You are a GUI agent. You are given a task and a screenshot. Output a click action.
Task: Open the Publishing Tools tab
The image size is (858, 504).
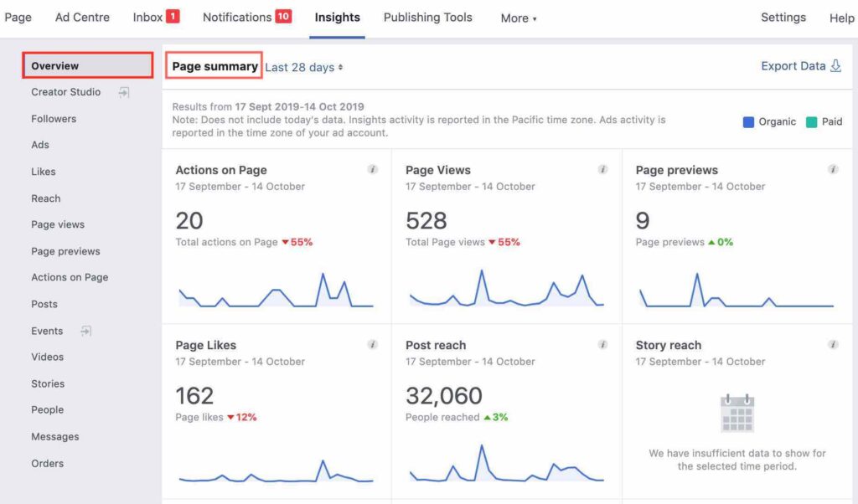coord(427,18)
